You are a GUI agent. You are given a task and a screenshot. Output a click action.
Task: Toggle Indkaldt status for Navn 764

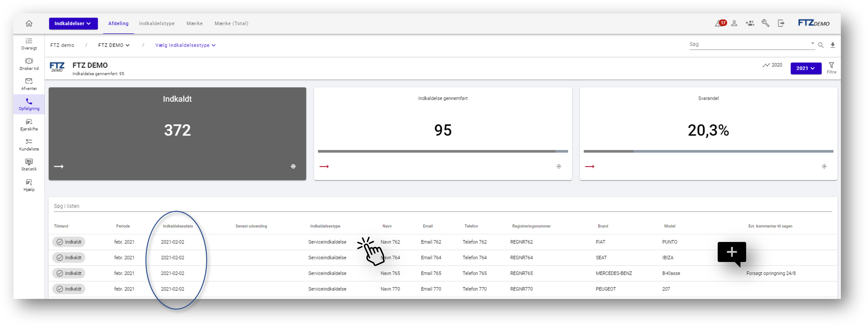pos(69,258)
